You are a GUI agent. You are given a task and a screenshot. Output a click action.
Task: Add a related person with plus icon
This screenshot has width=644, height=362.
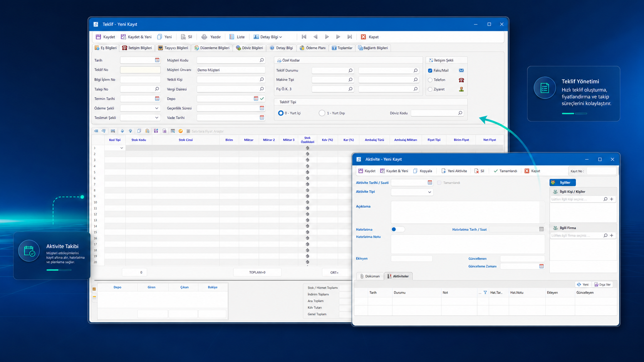[612, 199]
